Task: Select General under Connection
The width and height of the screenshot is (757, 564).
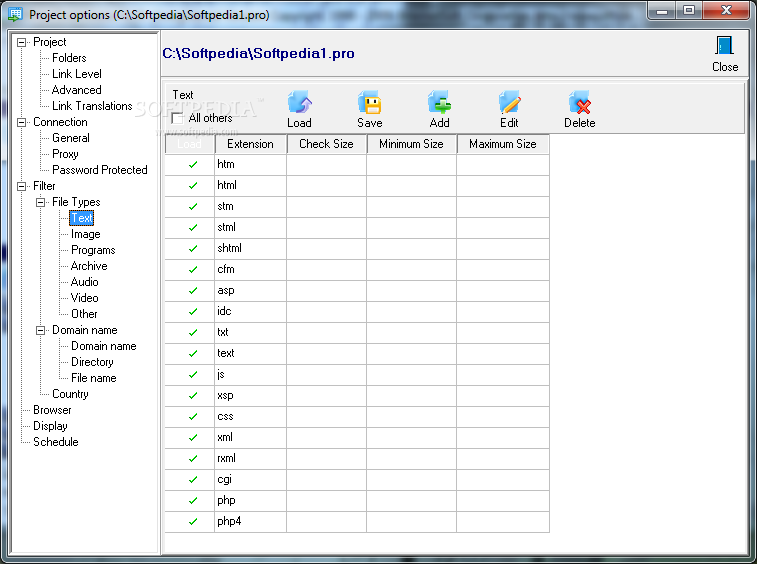Action: point(70,138)
